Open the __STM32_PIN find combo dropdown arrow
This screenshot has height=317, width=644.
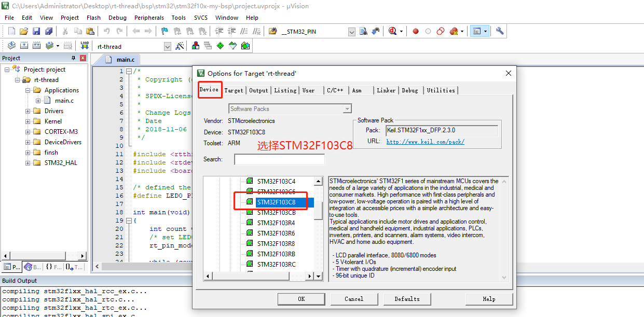click(x=352, y=32)
